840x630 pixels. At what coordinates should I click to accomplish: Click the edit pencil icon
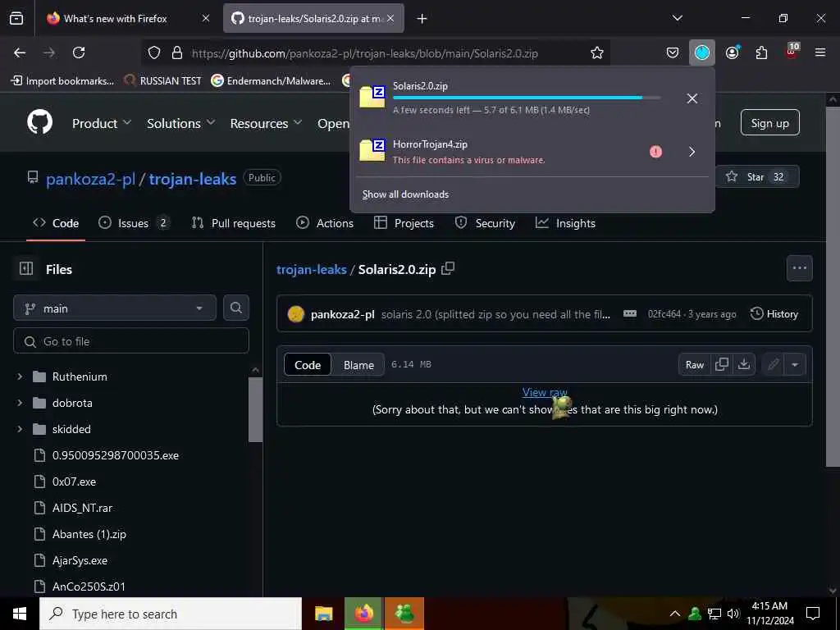pyautogui.click(x=773, y=364)
